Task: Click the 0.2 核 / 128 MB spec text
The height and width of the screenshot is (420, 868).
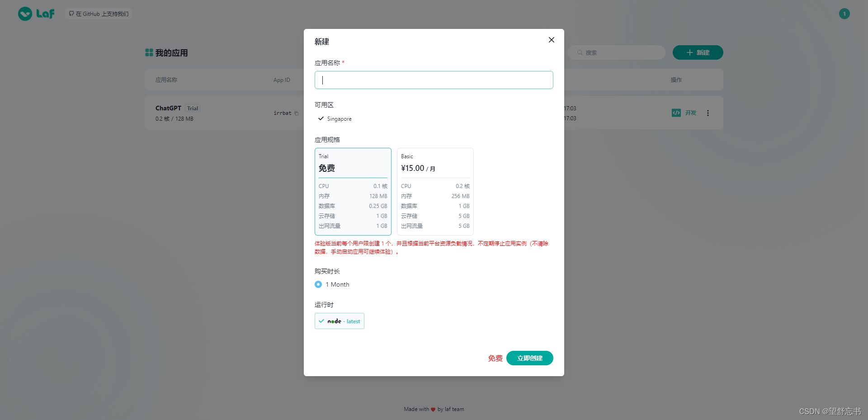Action: pos(175,119)
